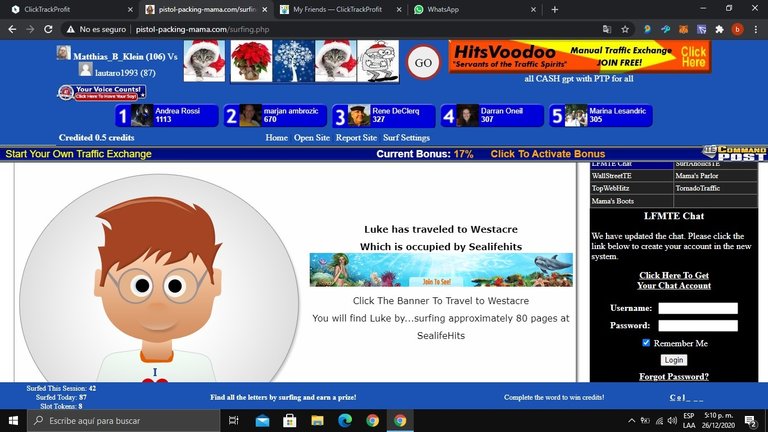
Task: Click the poinsettia flower image
Action: pos(251,61)
